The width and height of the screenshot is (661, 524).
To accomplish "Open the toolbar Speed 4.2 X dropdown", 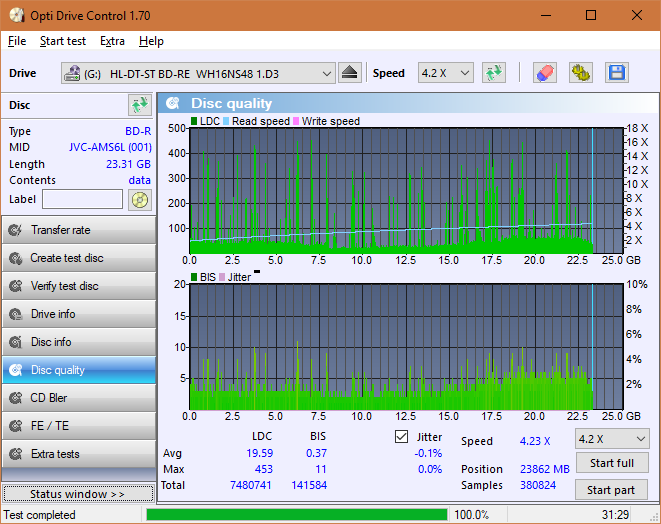I will (446, 73).
